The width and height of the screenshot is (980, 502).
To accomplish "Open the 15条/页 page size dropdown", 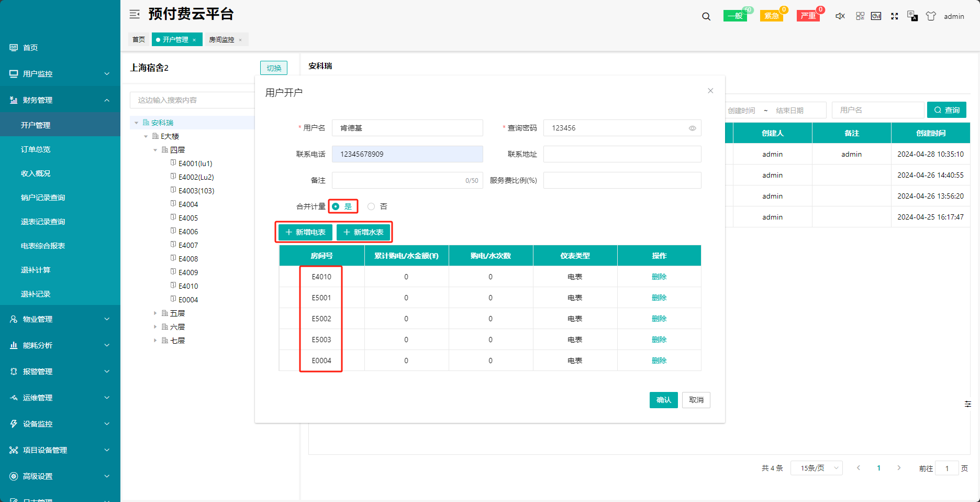I will point(816,468).
